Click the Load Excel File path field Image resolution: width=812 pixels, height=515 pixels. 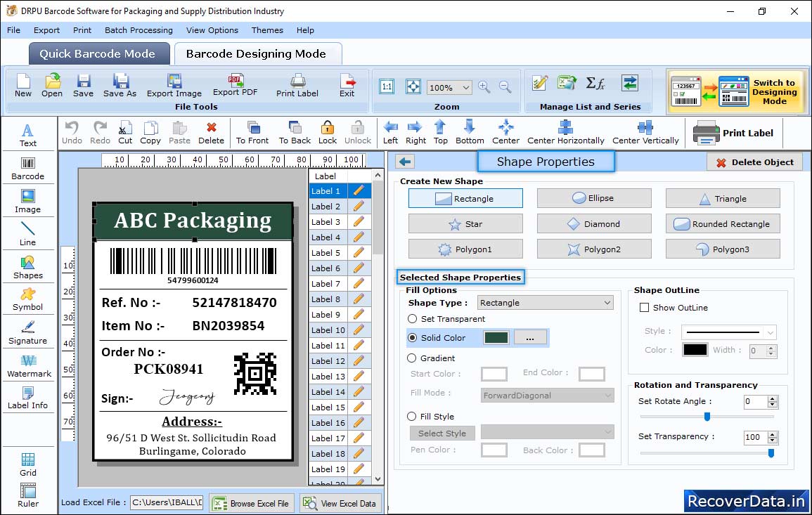pyautogui.click(x=166, y=502)
